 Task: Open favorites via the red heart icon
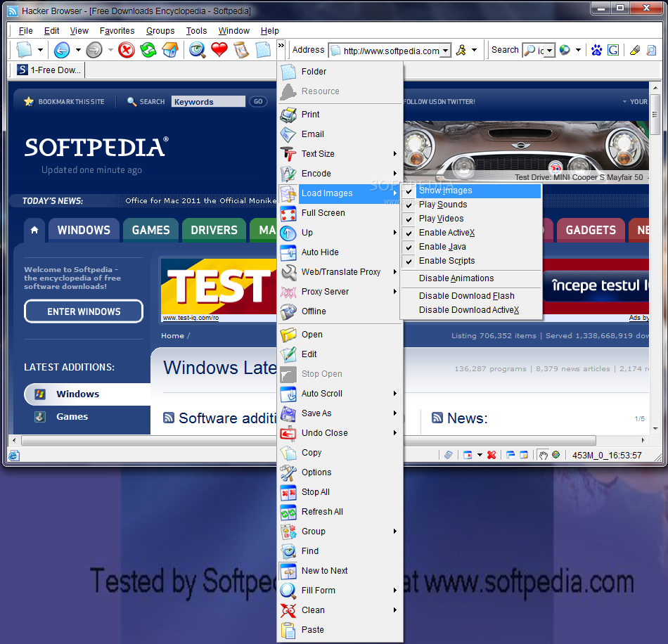(219, 50)
